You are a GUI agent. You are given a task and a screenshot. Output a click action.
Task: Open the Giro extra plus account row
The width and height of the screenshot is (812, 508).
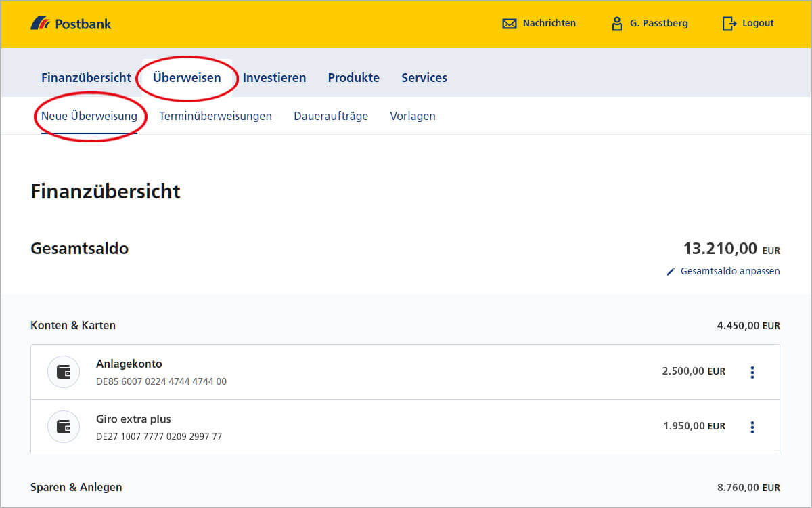[405, 427]
